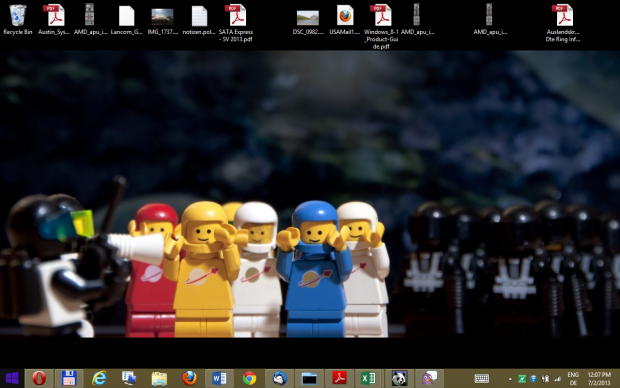Image resolution: width=620 pixels, height=388 pixels.
Task: Open the ENG DE language switcher
Action: coord(573,379)
